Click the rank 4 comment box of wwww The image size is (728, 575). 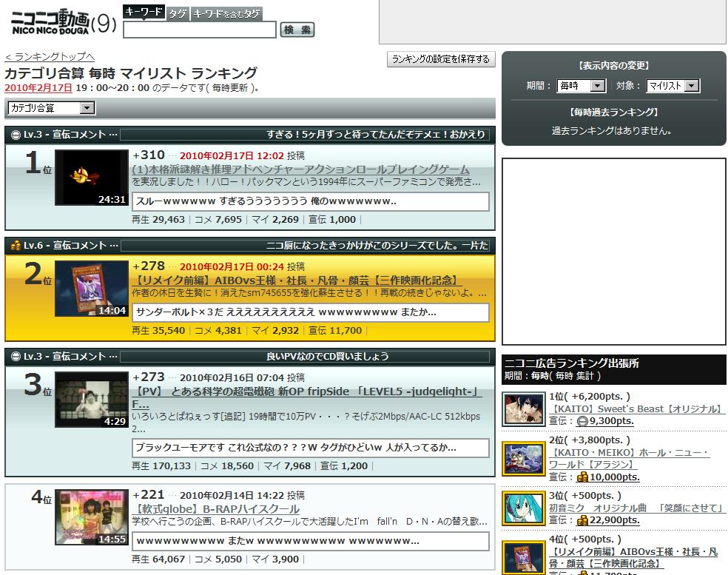[x=311, y=541]
